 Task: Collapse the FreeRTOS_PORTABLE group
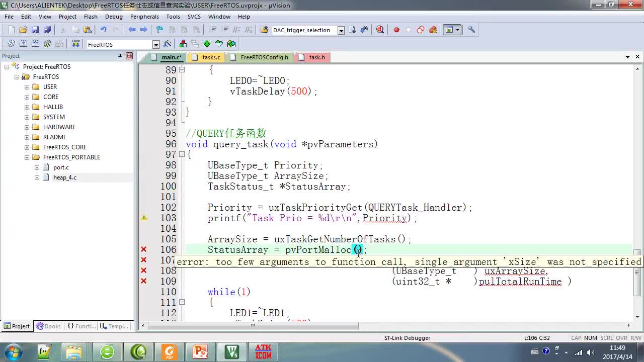tap(27, 157)
